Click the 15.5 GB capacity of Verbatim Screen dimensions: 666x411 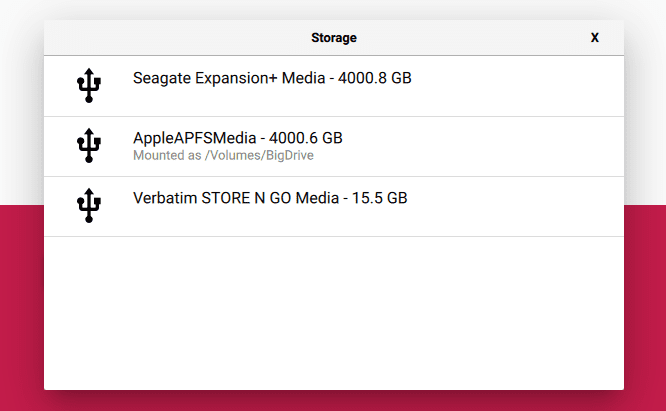click(380, 198)
